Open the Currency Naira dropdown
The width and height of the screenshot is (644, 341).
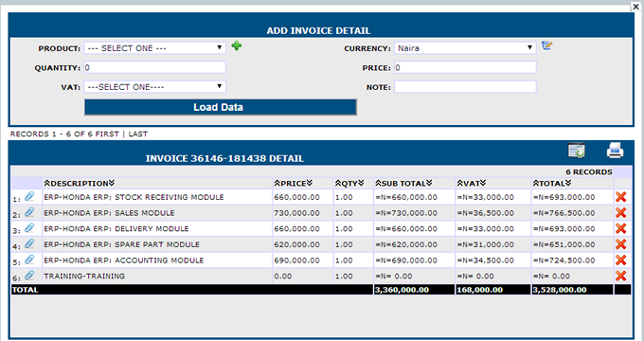(465, 48)
